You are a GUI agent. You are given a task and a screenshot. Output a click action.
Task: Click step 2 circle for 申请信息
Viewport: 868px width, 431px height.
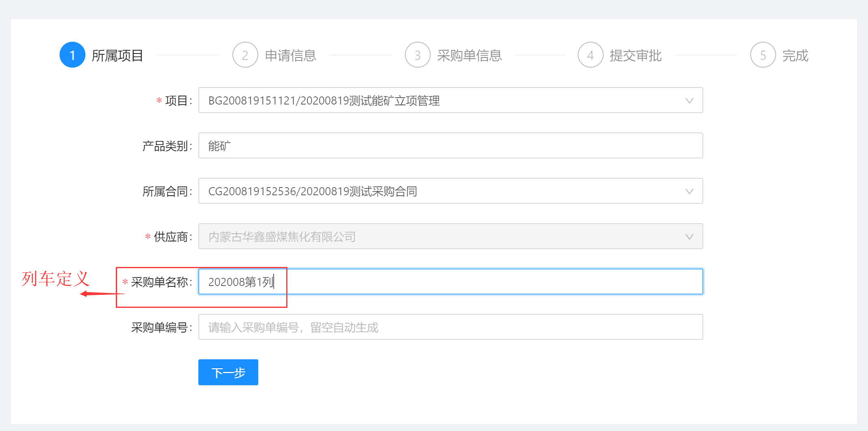click(x=245, y=55)
